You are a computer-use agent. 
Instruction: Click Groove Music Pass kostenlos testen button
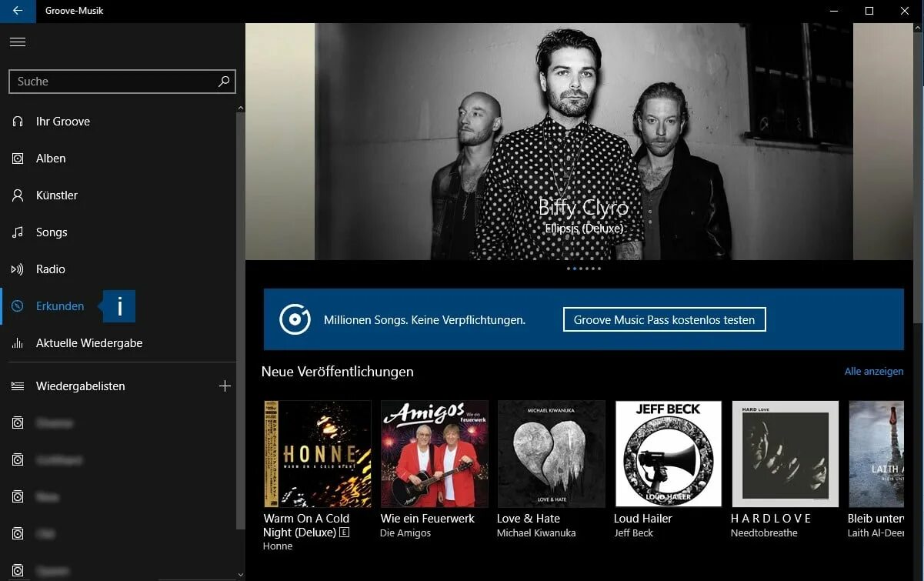665,319
